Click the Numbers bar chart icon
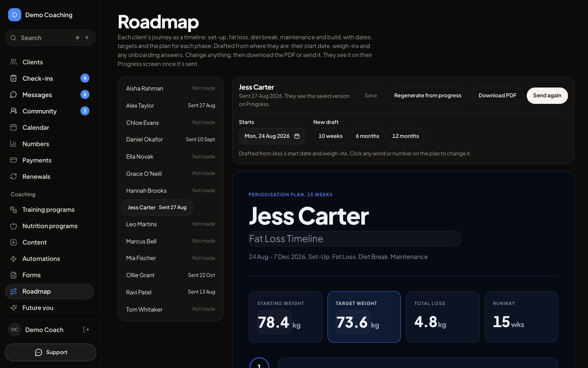The height and width of the screenshot is (368, 588). pos(13,144)
